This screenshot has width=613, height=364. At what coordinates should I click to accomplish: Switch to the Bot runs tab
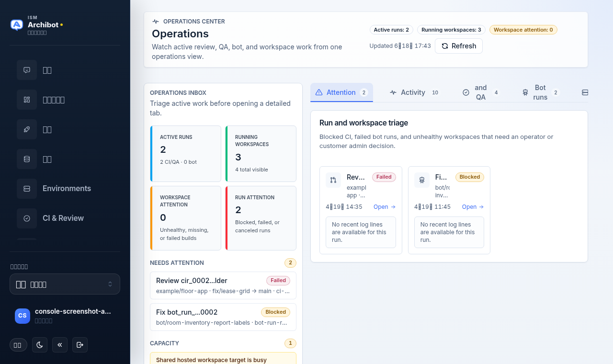(540, 92)
